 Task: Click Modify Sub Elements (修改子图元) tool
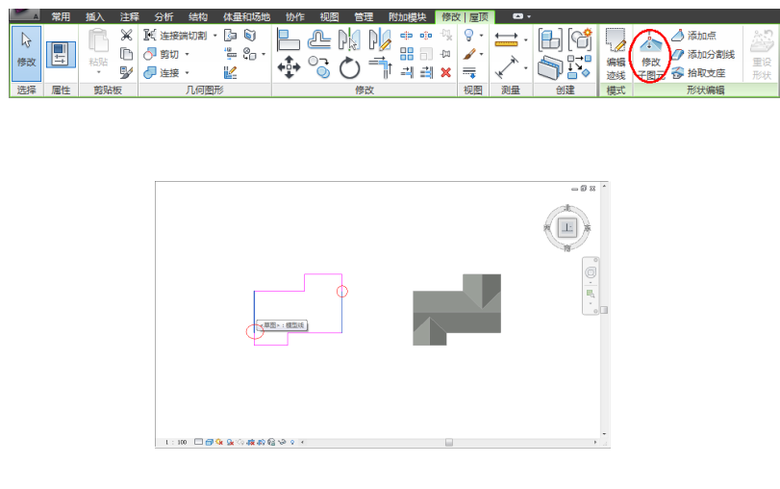(x=650, y=54)
